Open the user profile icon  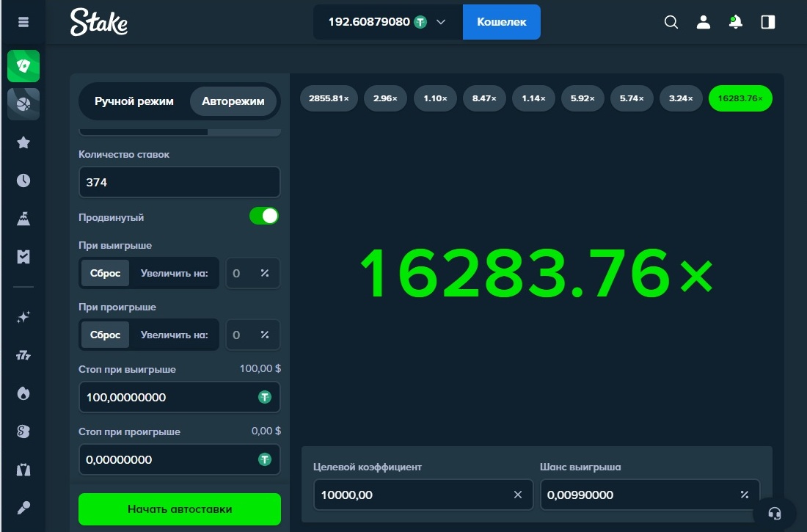point(703,22)
